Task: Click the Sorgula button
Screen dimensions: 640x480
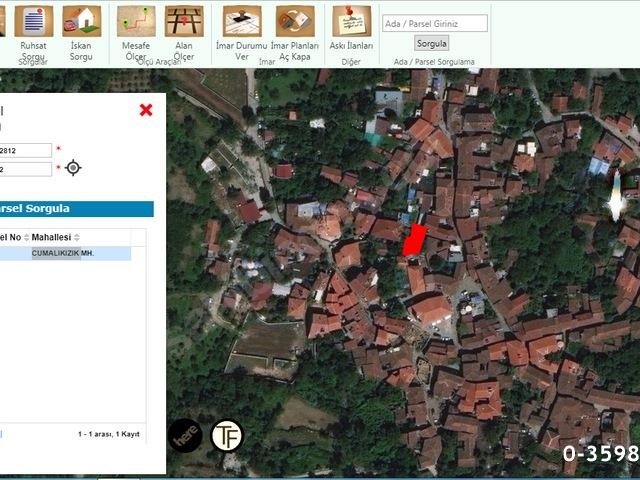Action: (x=431, y=43)
